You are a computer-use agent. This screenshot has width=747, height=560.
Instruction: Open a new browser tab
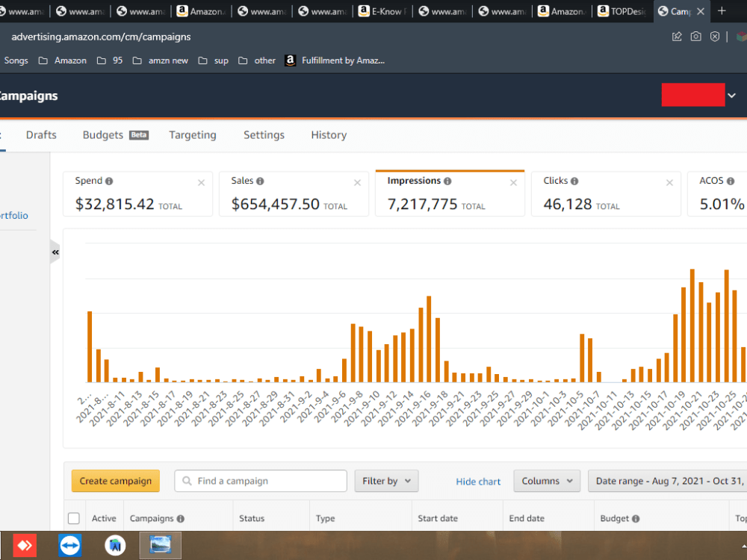coord(722,10)
